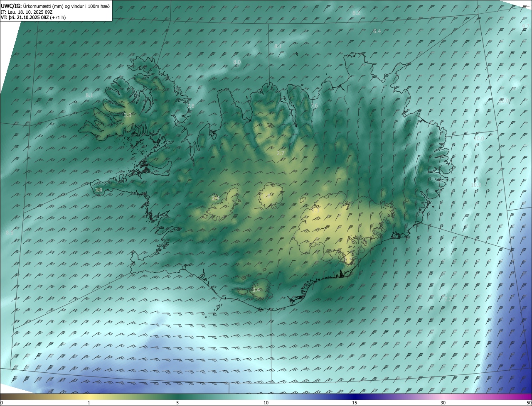Click the '3.8' value on Snæfellsnes peninsula

pyautogui.click(x=99, y=191)
